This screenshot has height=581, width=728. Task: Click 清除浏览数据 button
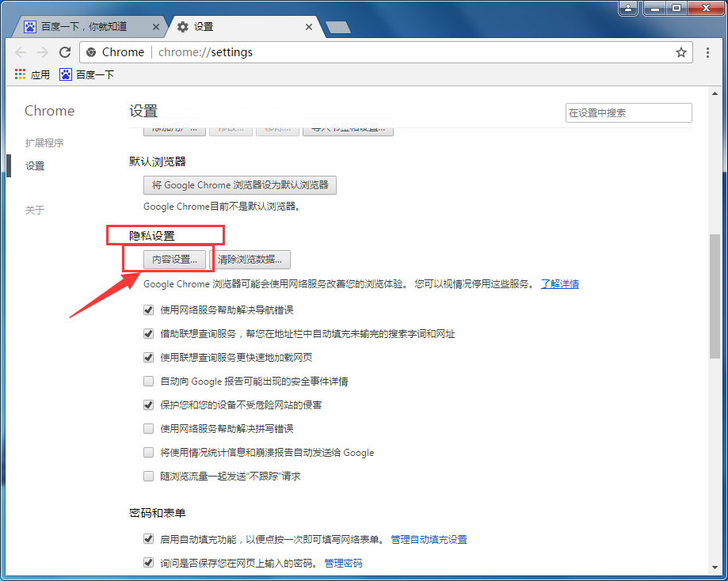[x=250, y=259]
